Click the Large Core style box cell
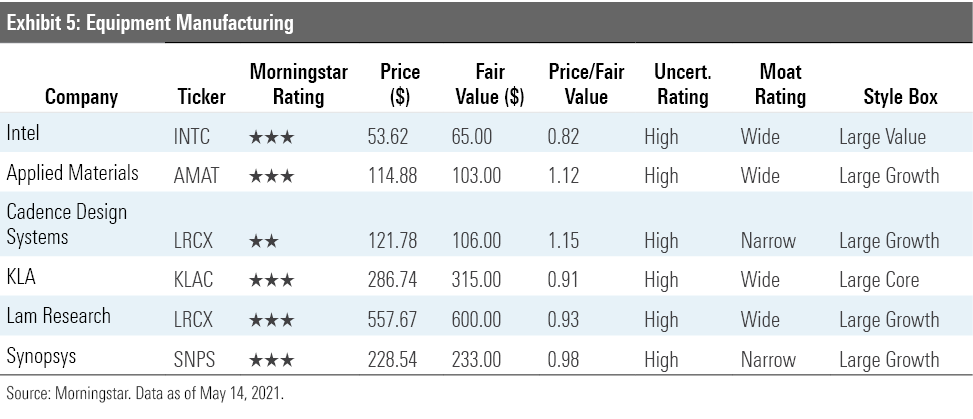973x419 pixels. 885,282
